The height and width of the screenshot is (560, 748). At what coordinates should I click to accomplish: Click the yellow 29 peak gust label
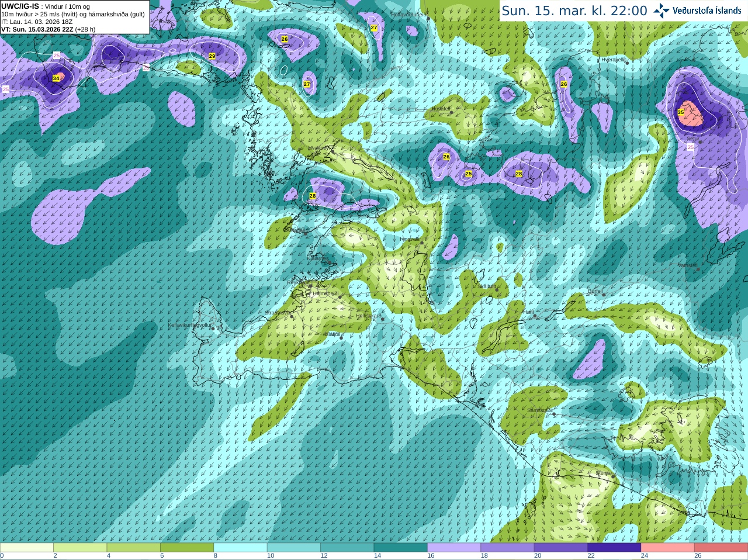[212, 56]
